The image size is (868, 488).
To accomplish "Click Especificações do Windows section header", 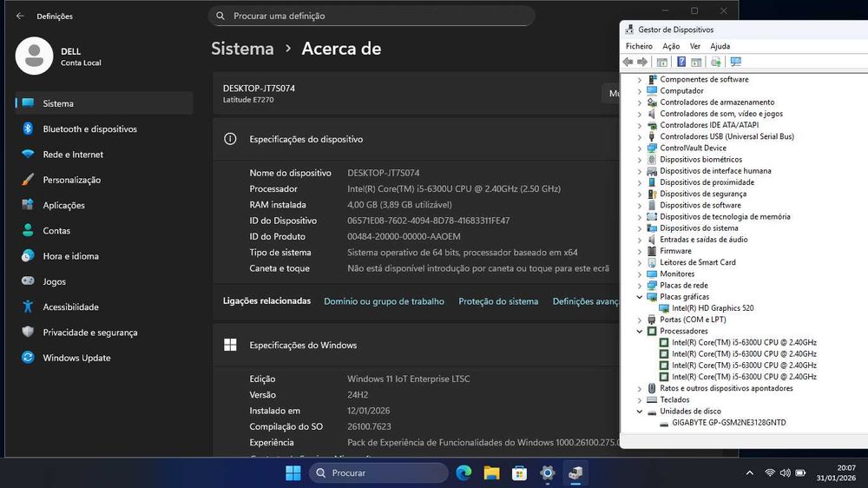I will tap(303, 345).
